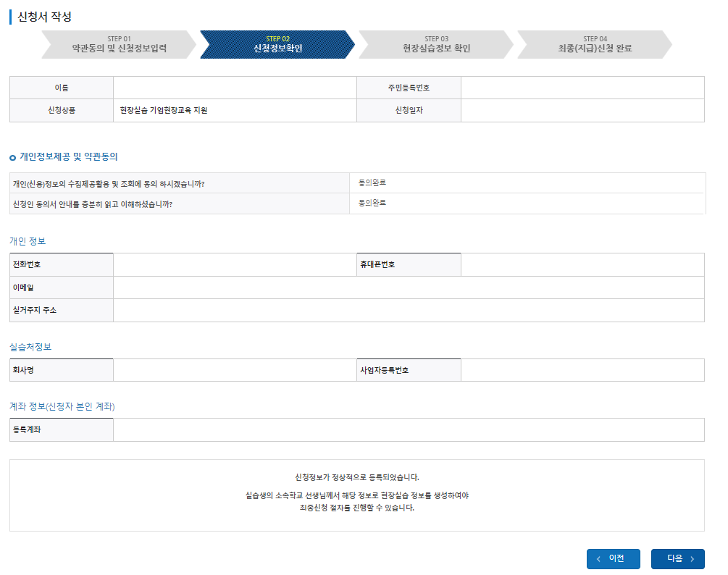Click the 개인정보제공 및 약관동의 heading
Image resolution: width=728 pixels, height=575 pixels.
pyautogui.click(x=69, y=157)
